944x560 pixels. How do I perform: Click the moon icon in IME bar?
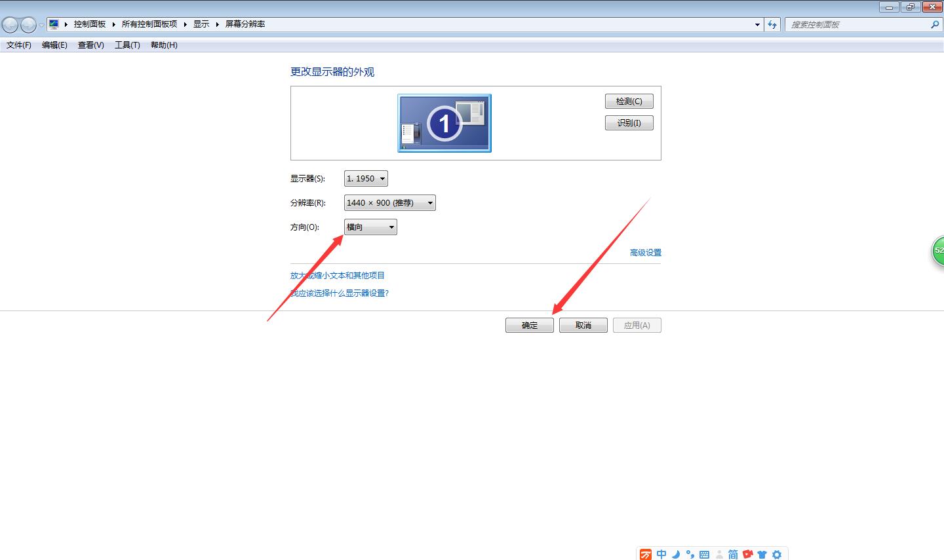click(676, 554)
